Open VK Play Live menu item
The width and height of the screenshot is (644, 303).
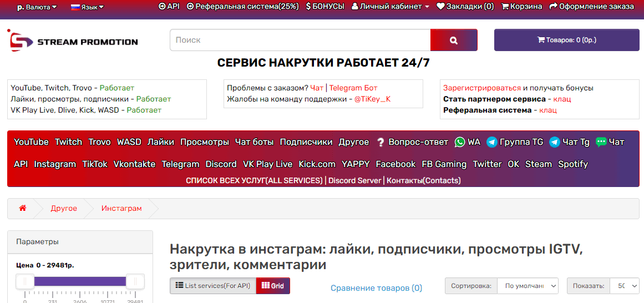click(268, 164)
